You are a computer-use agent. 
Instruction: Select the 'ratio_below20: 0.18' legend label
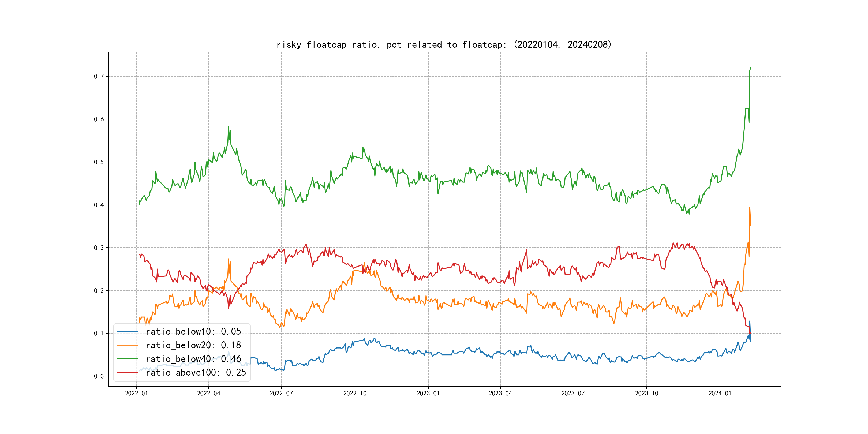pos(193,345)
